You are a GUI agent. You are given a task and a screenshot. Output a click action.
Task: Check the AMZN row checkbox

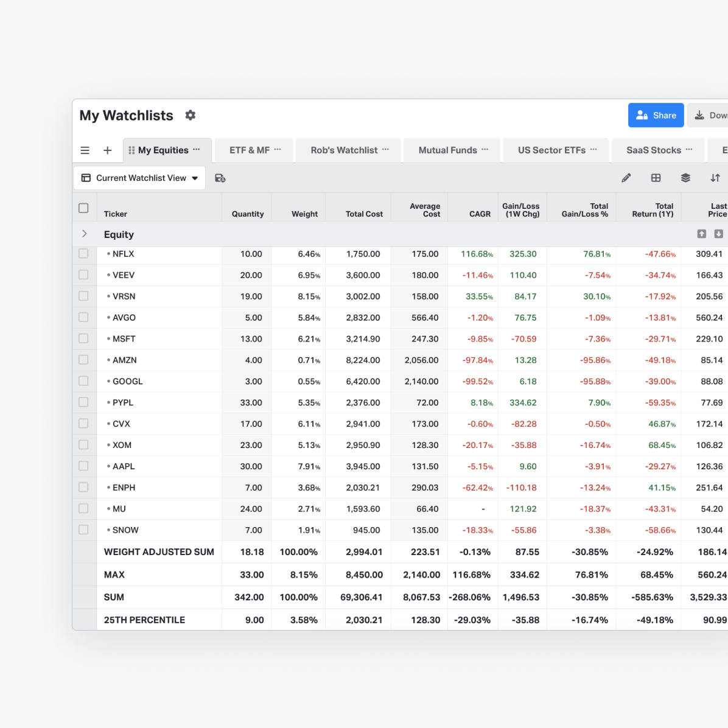pyautogui.click(x=83, y=360)
